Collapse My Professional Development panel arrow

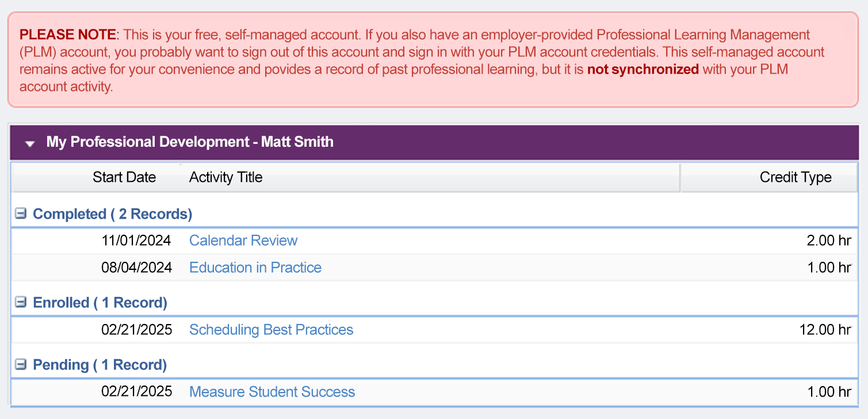[x=30, y=143]
